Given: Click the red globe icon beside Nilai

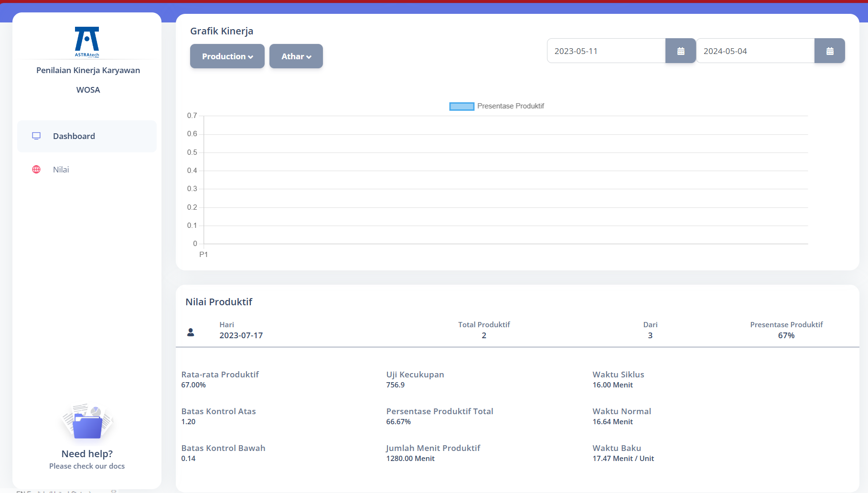Looking at the screenshot, I should coord(36,170).
